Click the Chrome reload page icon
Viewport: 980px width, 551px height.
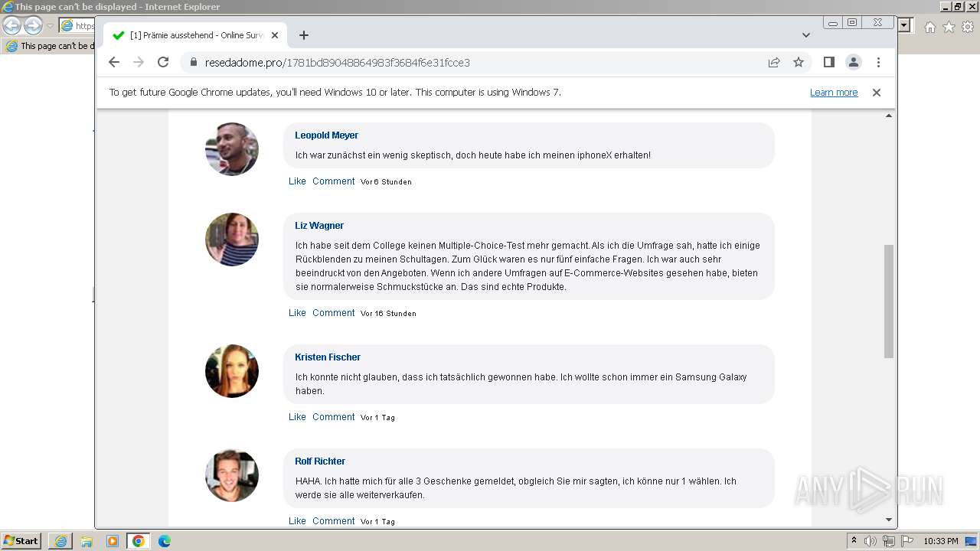[163, 63]
